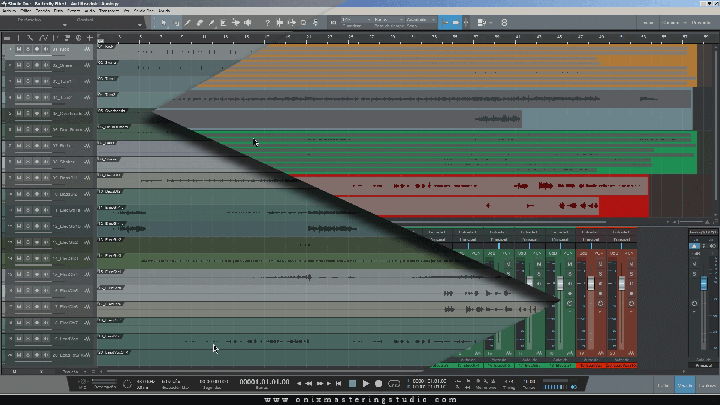Click the time position display in transport
The width and height of the screenshot is (720, 405).
click(x=264, y=382)
